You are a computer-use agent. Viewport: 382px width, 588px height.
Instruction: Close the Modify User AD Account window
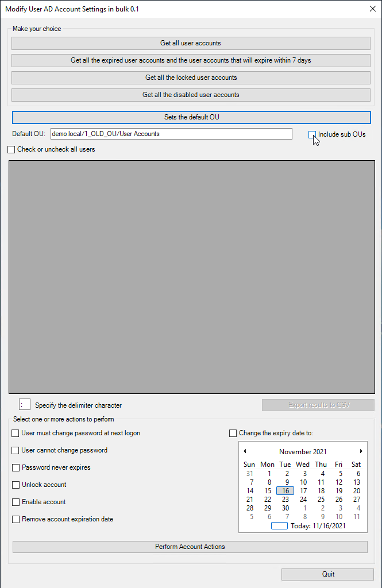tap(372, 9)
